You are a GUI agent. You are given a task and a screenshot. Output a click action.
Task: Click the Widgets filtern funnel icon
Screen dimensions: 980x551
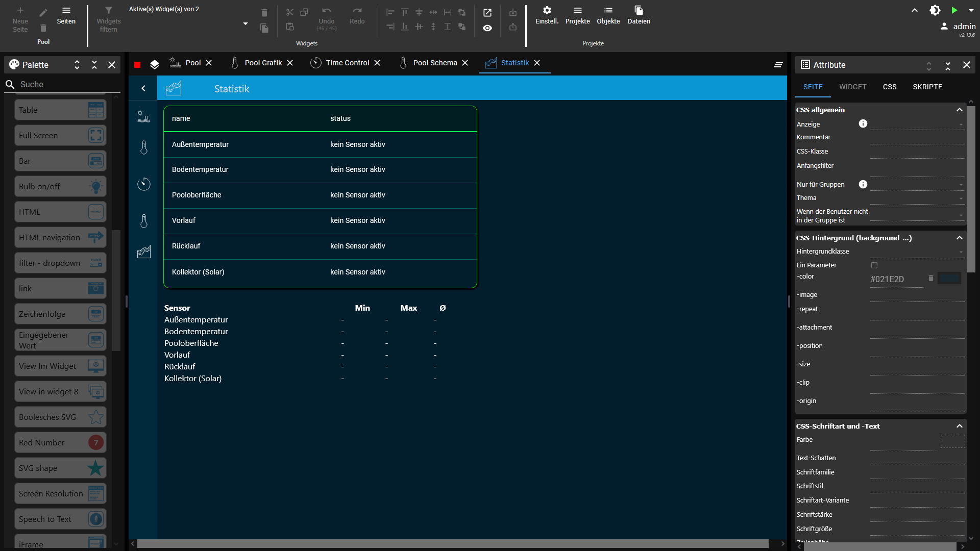(x=108, y=11)
